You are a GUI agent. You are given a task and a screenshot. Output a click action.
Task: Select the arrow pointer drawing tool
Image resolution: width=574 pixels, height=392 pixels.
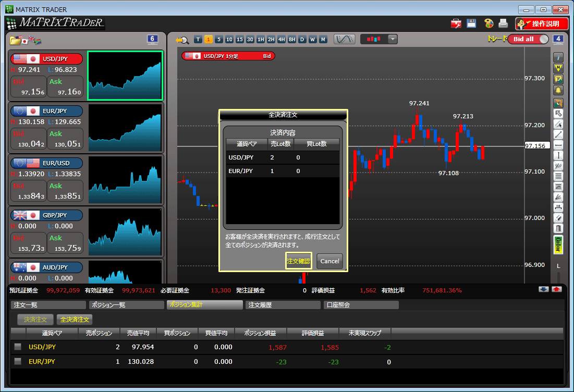click(558, 114)
